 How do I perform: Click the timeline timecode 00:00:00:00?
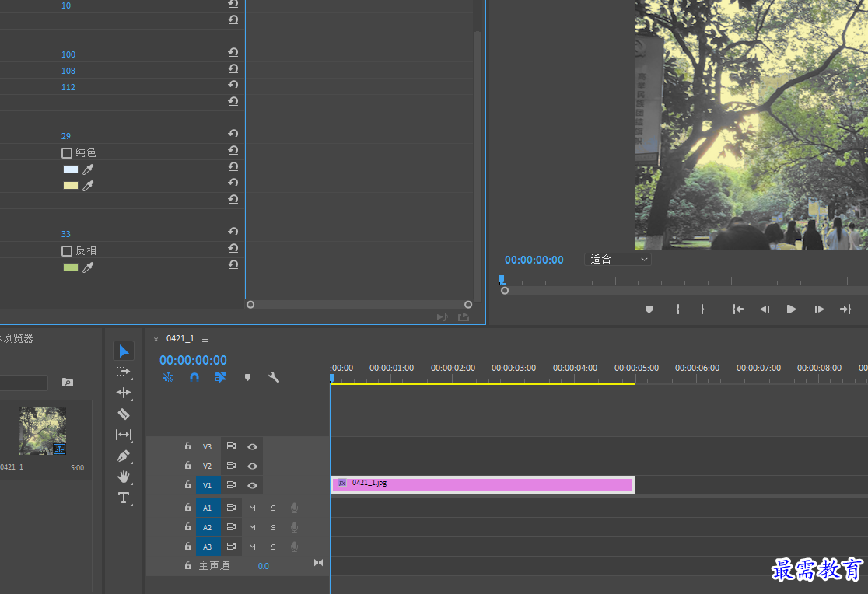point(193,360)
